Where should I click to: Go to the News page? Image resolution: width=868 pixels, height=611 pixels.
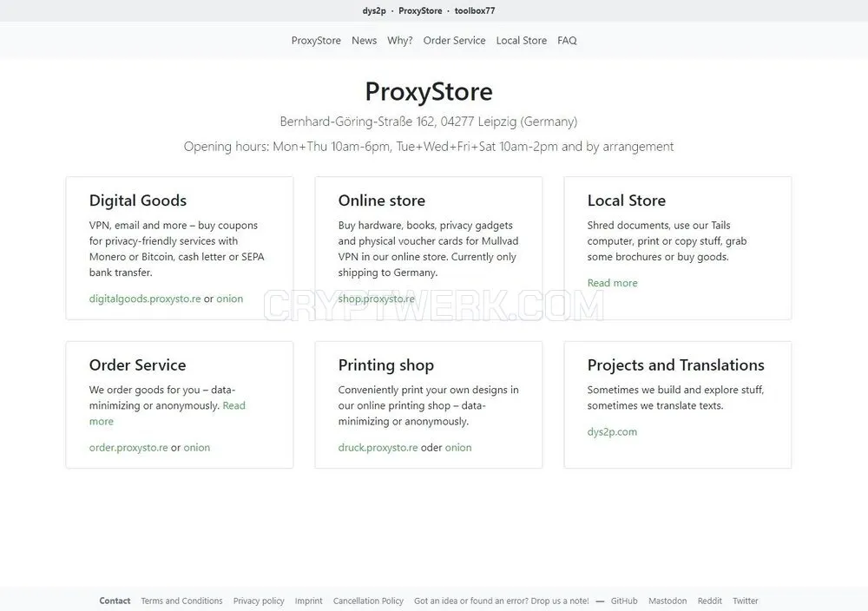point(365,41)
